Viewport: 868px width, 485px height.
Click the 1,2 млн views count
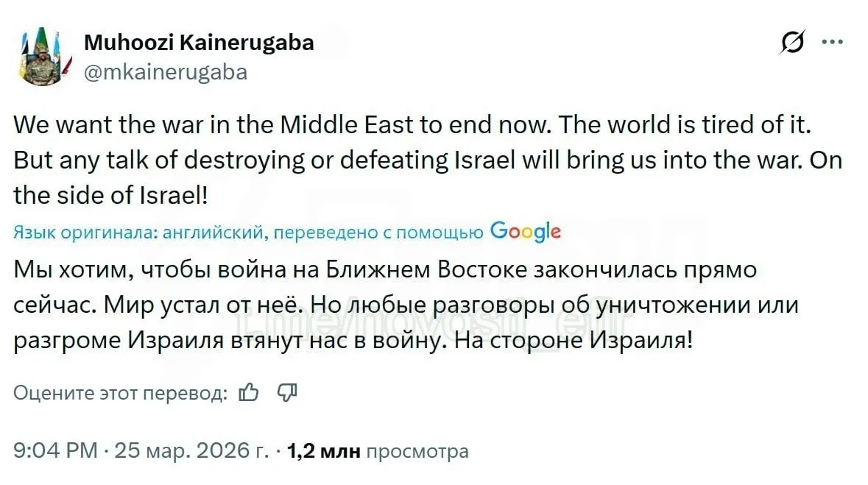324,450
